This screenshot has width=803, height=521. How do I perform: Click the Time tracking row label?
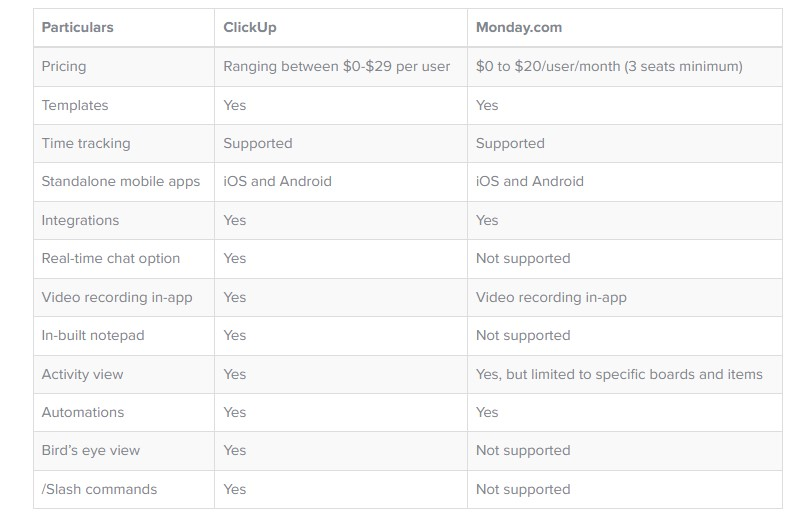(x=86, y=143)
